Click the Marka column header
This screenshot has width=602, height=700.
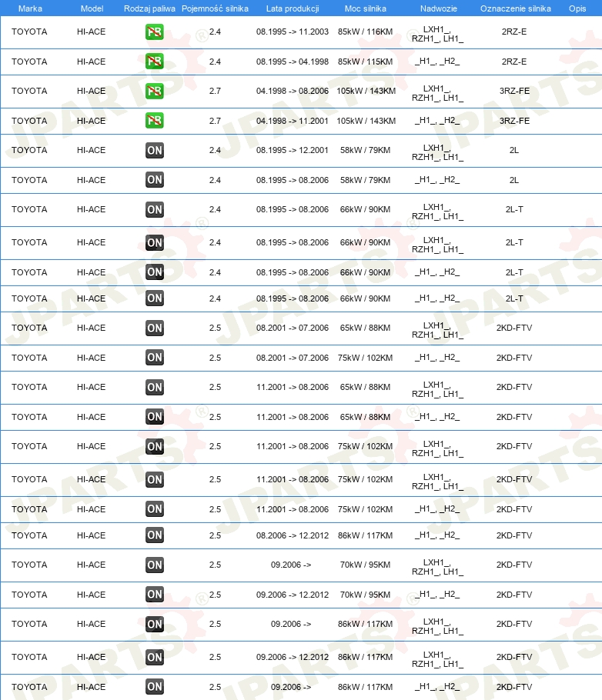pos(30,8)
